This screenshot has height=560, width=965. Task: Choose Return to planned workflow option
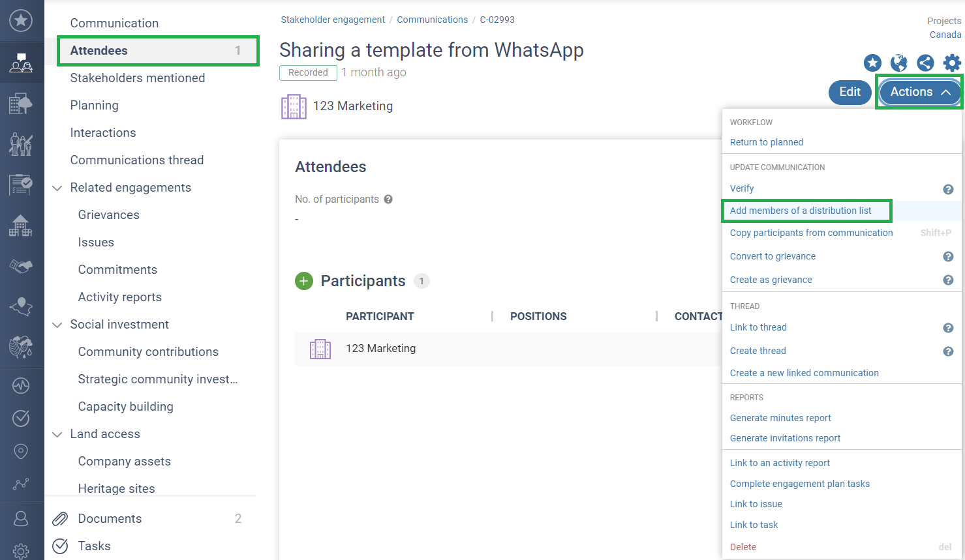pyautogui.click(x=766, y=142)
